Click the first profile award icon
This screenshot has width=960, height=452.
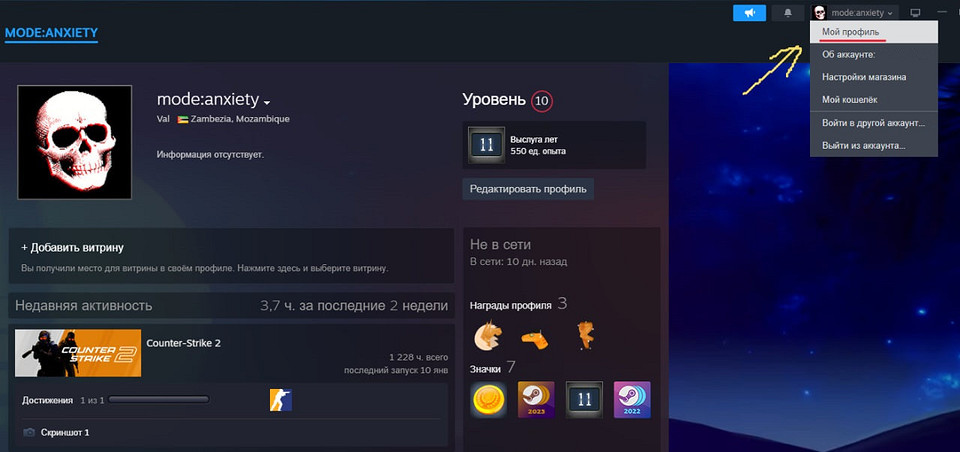pyautogui.click(x=487, y=334)
